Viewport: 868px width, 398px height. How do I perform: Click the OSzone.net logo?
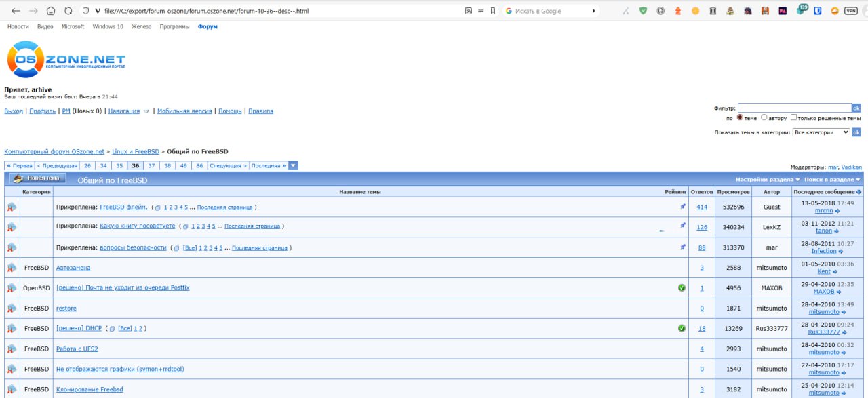pyautogui.click(x=66, y=60)
